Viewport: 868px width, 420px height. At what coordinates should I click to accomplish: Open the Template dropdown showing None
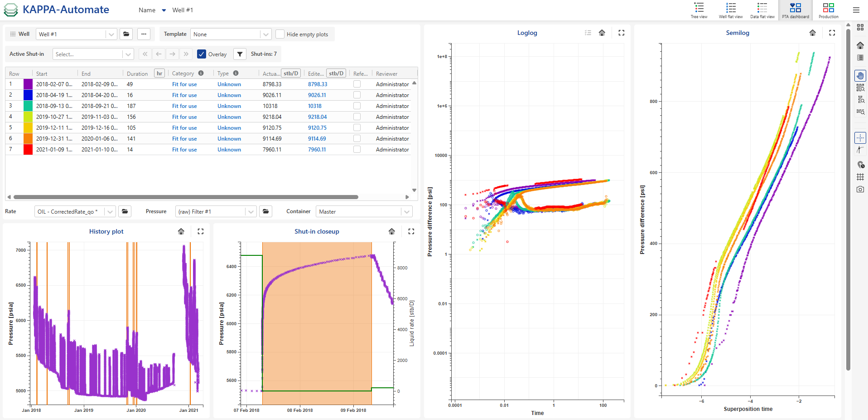[x=266, y=34]
